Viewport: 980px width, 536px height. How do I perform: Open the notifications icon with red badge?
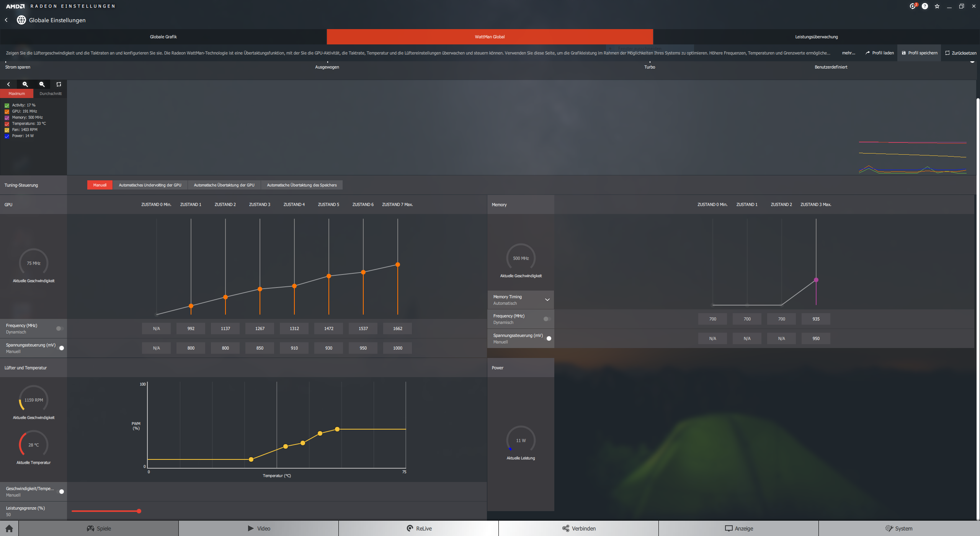coord(913,6)
